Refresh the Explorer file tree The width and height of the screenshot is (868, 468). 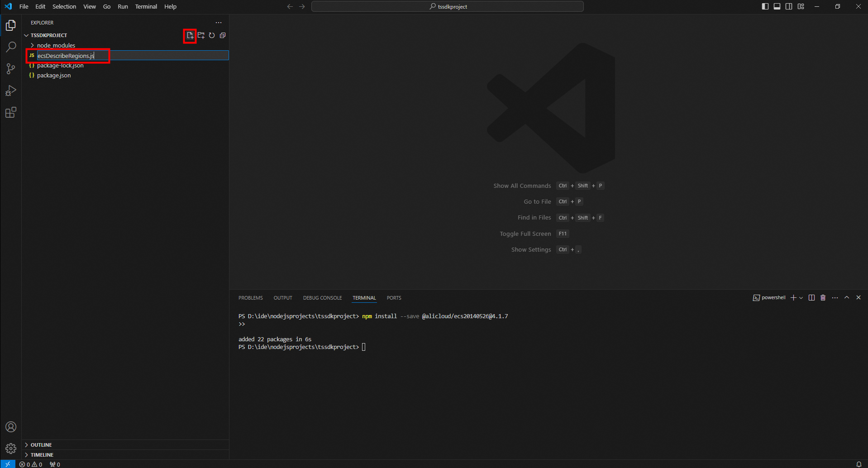(212, 35)
